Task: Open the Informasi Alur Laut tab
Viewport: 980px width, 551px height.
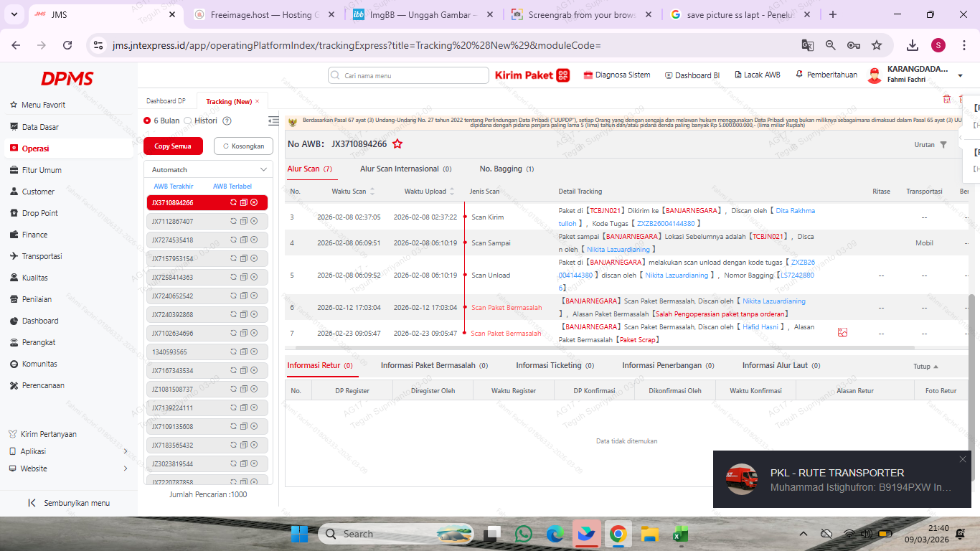Action: pos(781,365)
